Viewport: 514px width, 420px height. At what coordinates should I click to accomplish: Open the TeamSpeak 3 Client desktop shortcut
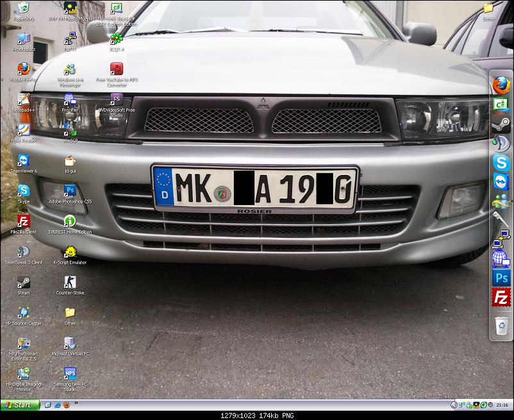coord(24,252)
